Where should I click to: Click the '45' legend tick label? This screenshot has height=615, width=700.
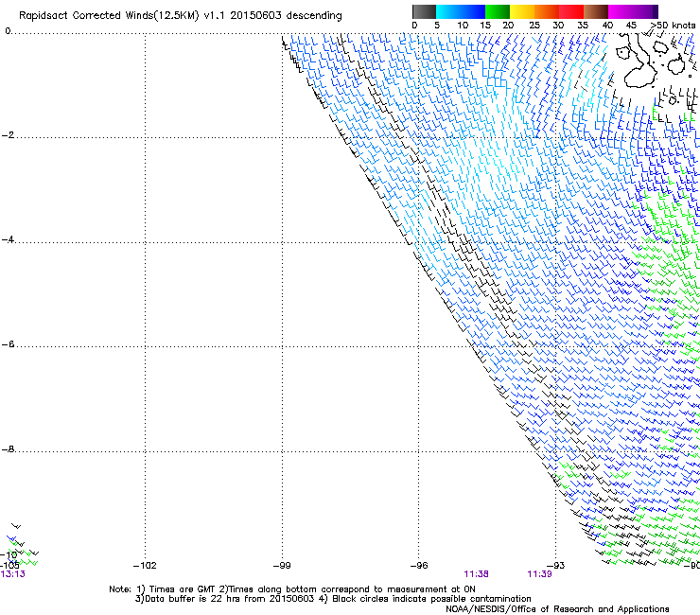(631, 26)
